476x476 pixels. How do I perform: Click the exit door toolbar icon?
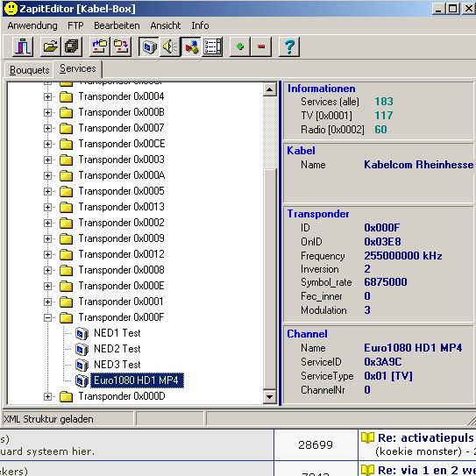[23, 46]
